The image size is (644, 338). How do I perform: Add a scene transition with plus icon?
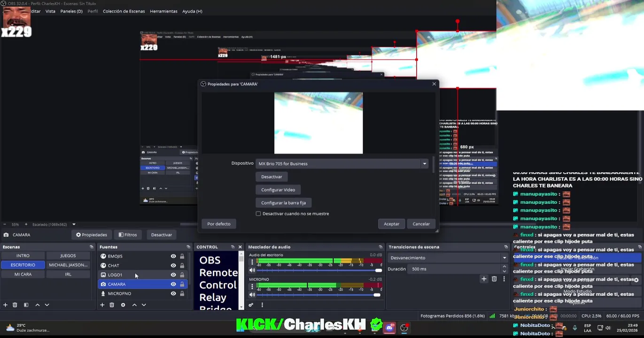(484, 279)
